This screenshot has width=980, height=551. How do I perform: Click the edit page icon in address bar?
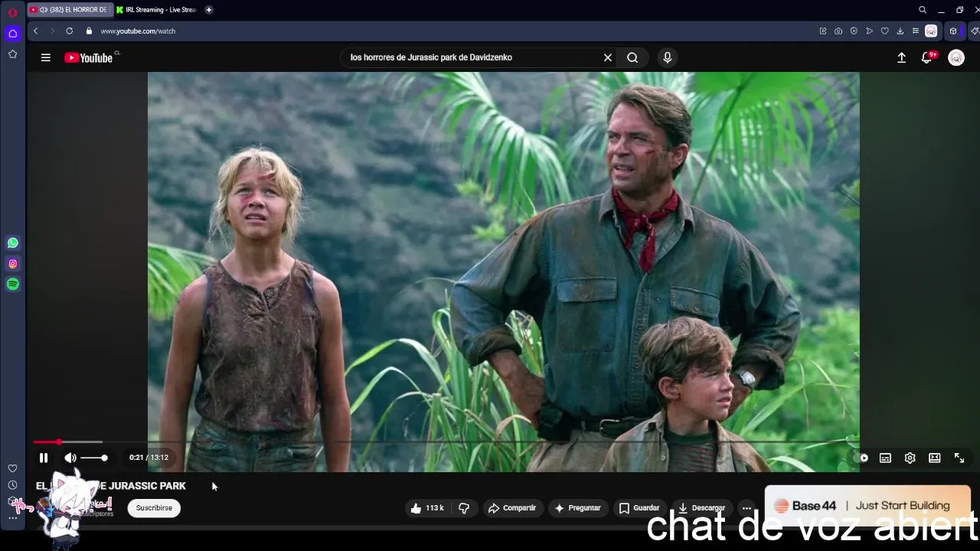tap(823, 31)
